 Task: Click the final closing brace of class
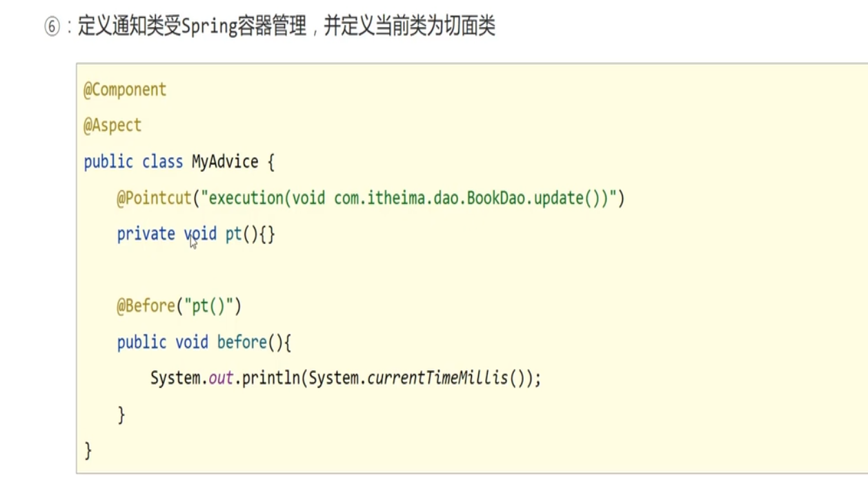(88, 450)
